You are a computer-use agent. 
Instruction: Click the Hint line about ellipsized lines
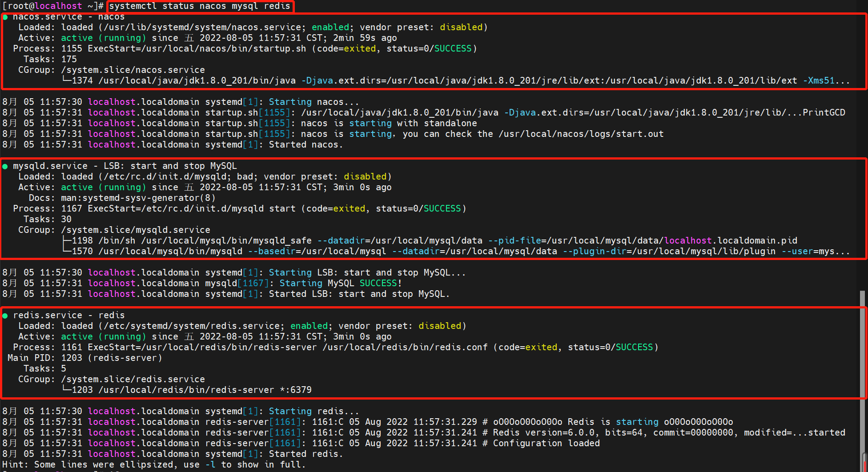coord(153,464)
